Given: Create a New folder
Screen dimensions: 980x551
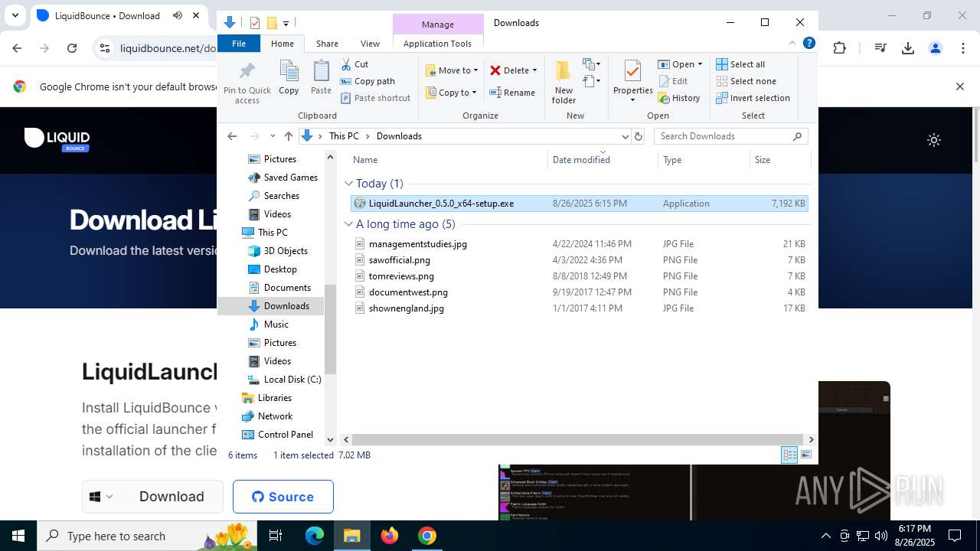Looking at the screenshot, I should [x=563, y=83].
